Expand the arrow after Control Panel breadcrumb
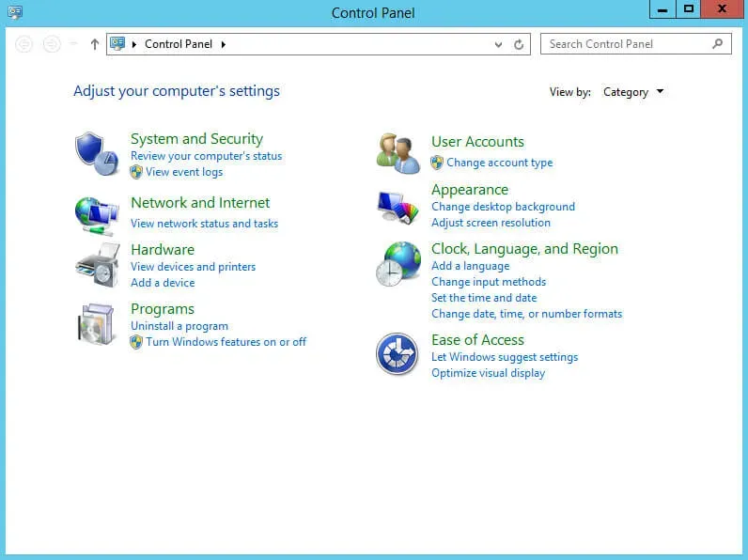 tap(224, 44)
